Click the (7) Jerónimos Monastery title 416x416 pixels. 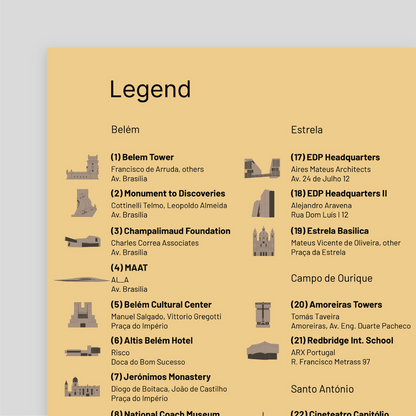coord(161,377)
